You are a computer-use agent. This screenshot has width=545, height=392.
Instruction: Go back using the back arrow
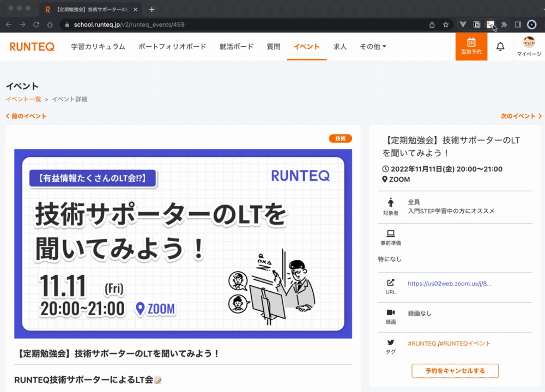coord(9,24)
